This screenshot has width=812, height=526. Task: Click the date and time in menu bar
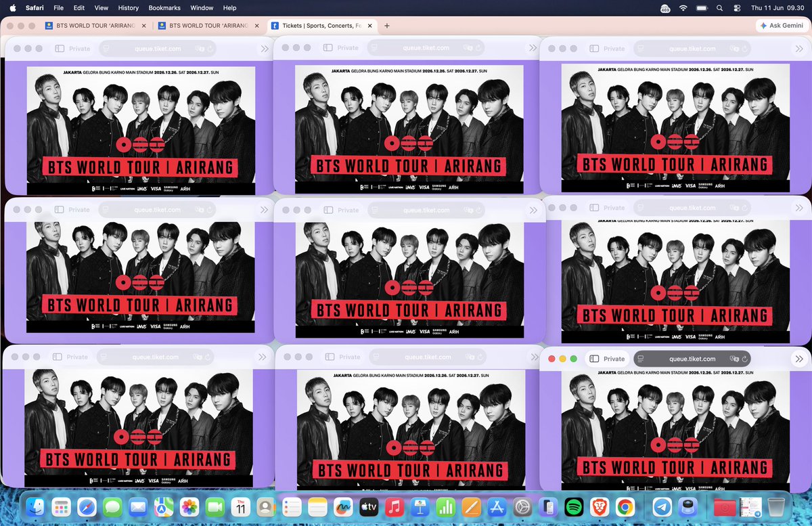pyautogui.click(x=779, y=7)
